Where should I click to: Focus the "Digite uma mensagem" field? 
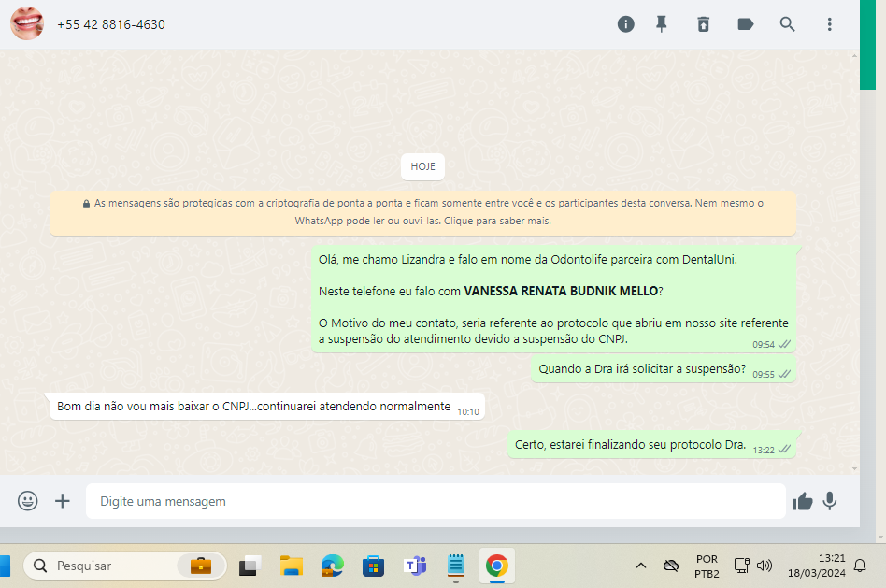click(436, 501)
